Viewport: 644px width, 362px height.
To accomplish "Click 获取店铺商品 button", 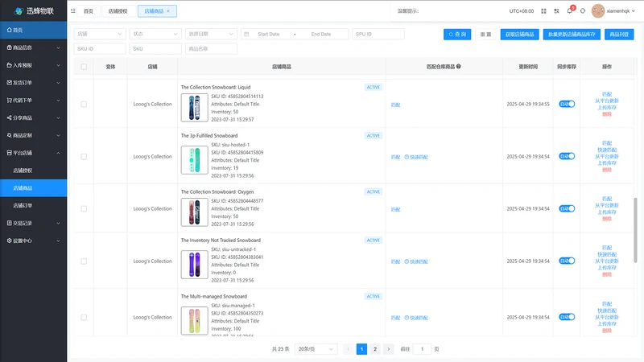I will pos(519,34).
